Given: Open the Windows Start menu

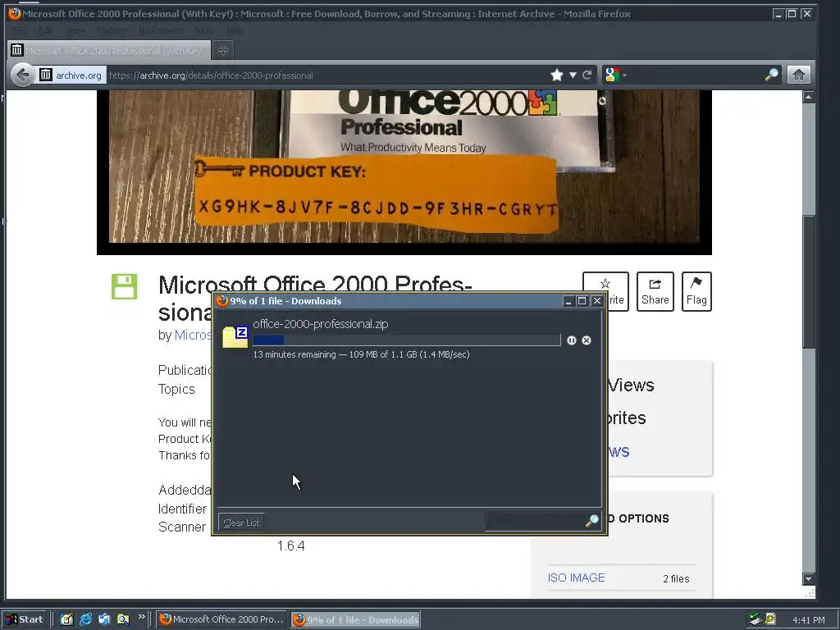Looking at the screenshot, I should (25, 619).
